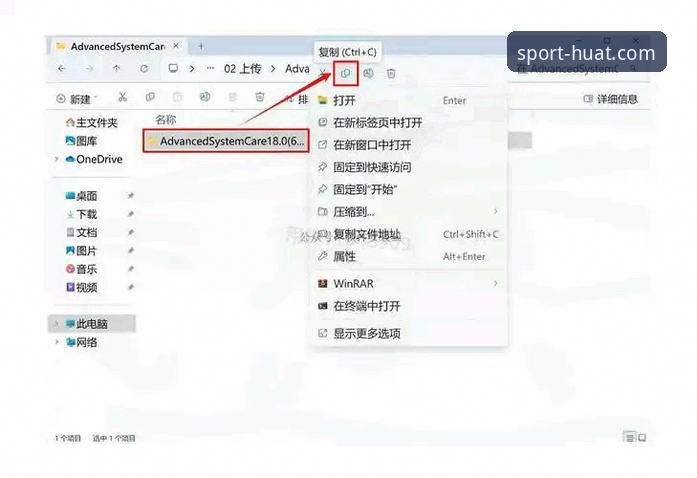Open 图片 in the sidebar
This screenshot has height=478, width=697.
pos(82,250)
